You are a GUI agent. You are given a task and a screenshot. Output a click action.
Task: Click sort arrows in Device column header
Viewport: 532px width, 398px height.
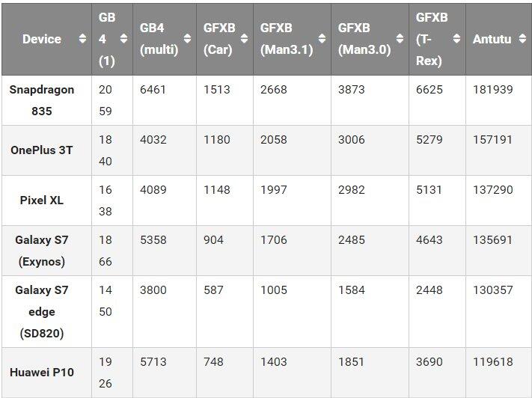pos(82,39)
